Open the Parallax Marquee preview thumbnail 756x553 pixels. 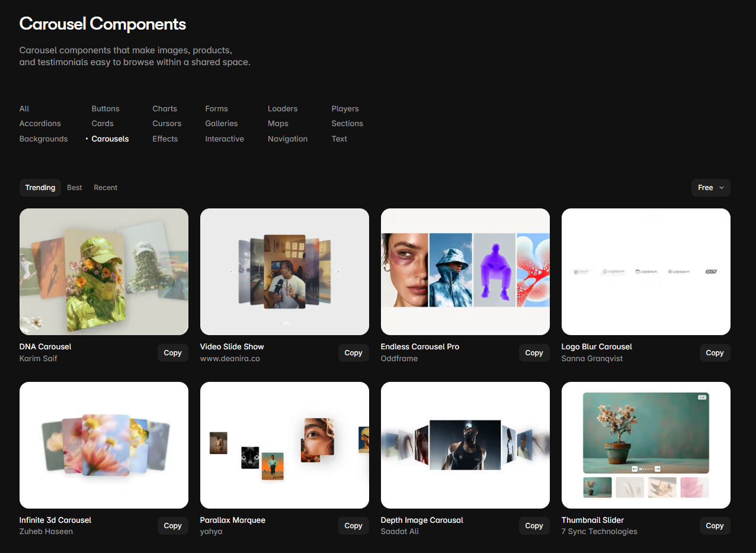(x=284, y=445)
